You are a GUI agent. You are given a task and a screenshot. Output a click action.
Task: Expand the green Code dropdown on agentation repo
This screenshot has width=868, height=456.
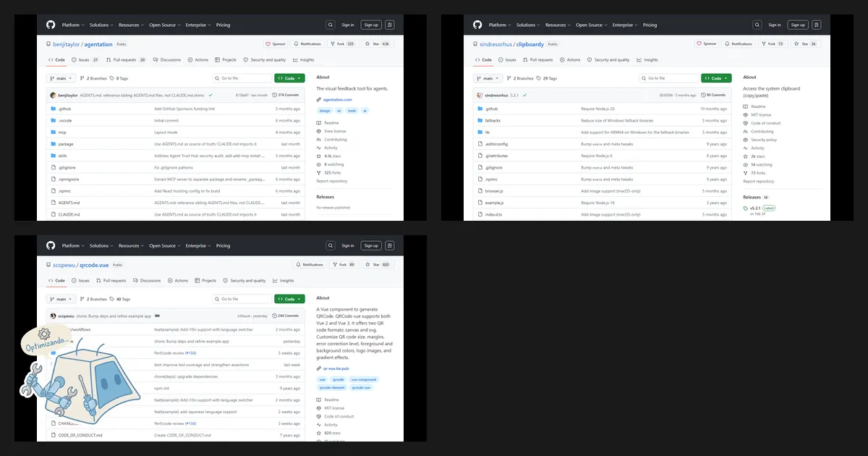(289, 78)
